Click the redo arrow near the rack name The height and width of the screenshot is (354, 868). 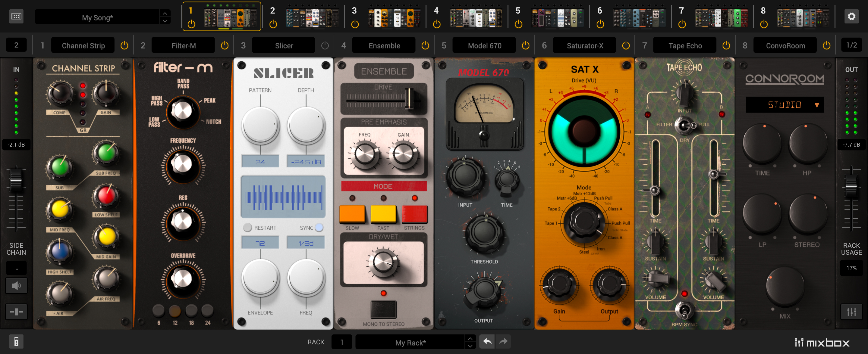tap(503, 341)
